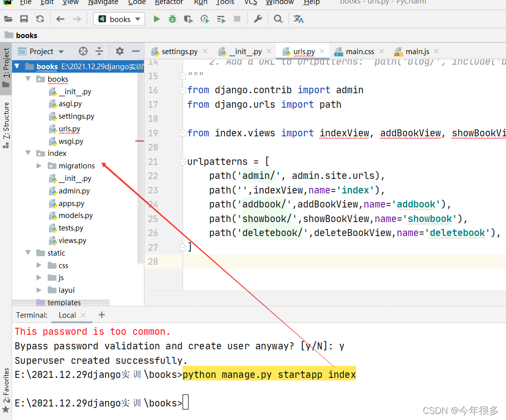Close the urls.py tab
The image size is (506, 420).
322,51
